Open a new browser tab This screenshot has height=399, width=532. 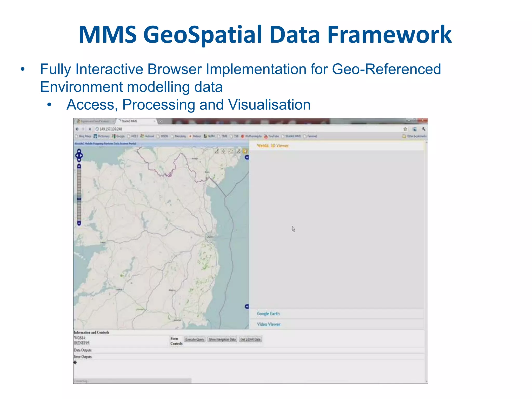pos(161,121)
